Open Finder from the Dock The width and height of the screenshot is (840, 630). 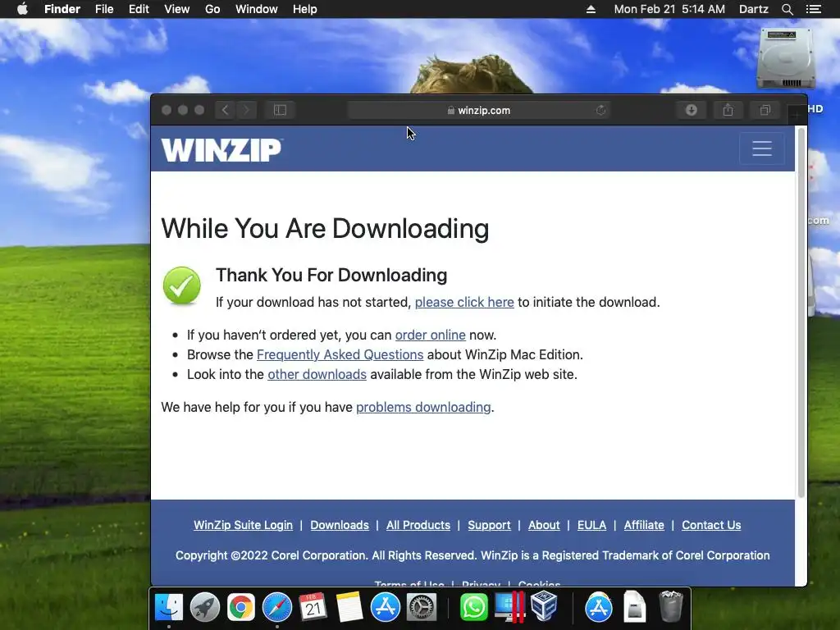coord(169,608)
